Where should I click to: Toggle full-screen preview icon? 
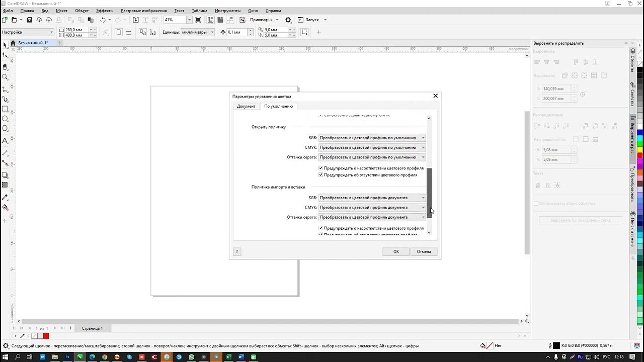pyautogui.click(x=198, y=20)
